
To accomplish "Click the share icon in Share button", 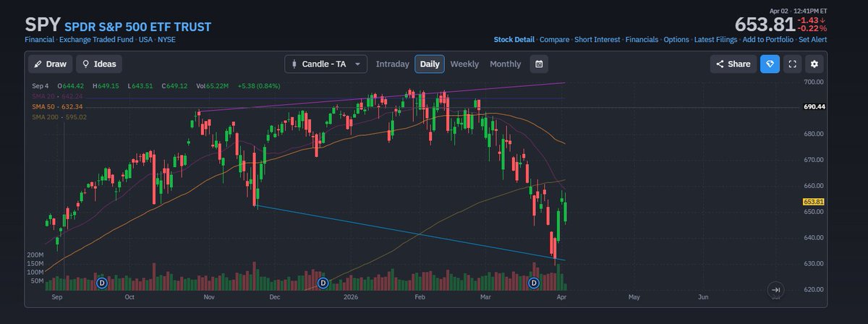I will pos(720,64).
